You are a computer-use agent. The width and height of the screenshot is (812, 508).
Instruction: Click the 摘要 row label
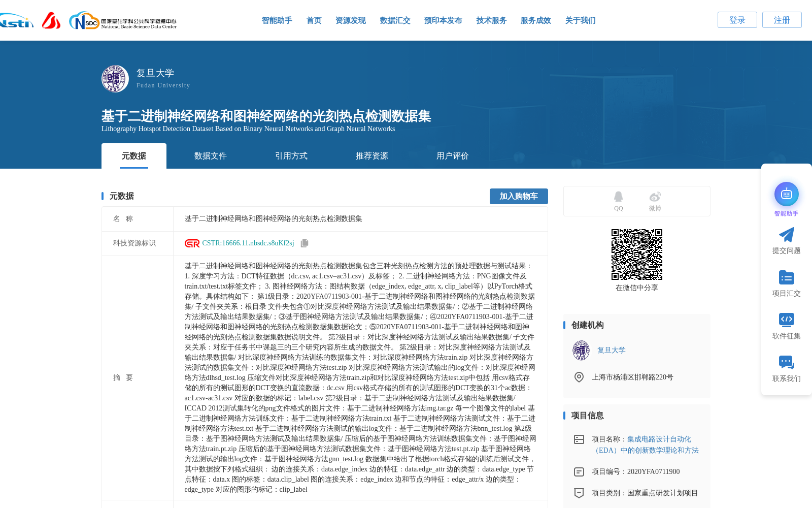pyautogui.click(x=123, y=378)
